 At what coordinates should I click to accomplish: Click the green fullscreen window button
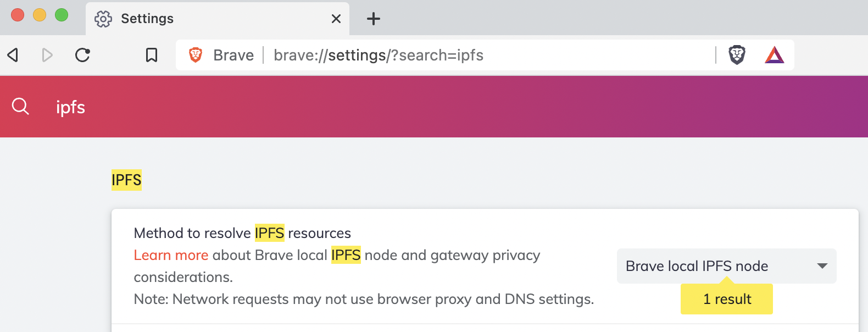click(x=62, y=15)
